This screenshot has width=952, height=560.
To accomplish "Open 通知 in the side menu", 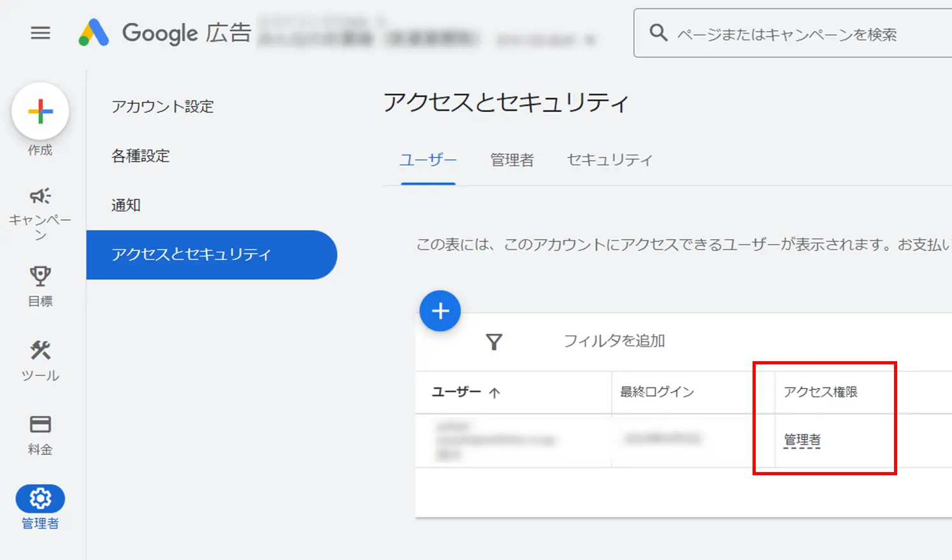I will click(126, 205).
